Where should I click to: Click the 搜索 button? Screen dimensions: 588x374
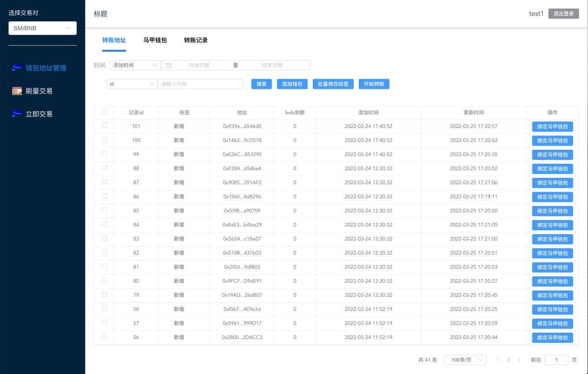pyautogui.click(x=261, y=84)
